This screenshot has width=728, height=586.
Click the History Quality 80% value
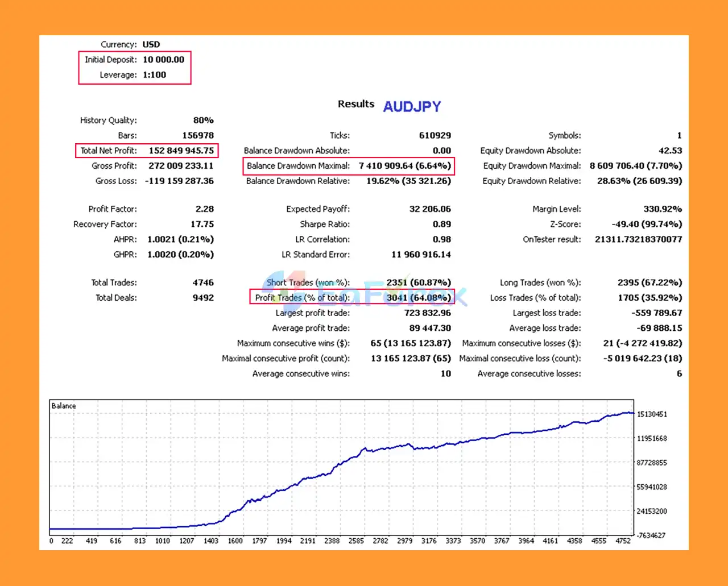pyautogui.click(x=203, y=120)
